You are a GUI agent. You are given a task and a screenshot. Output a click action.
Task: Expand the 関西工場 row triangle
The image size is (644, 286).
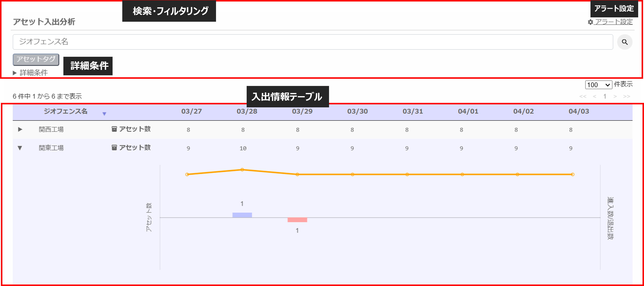20,130
